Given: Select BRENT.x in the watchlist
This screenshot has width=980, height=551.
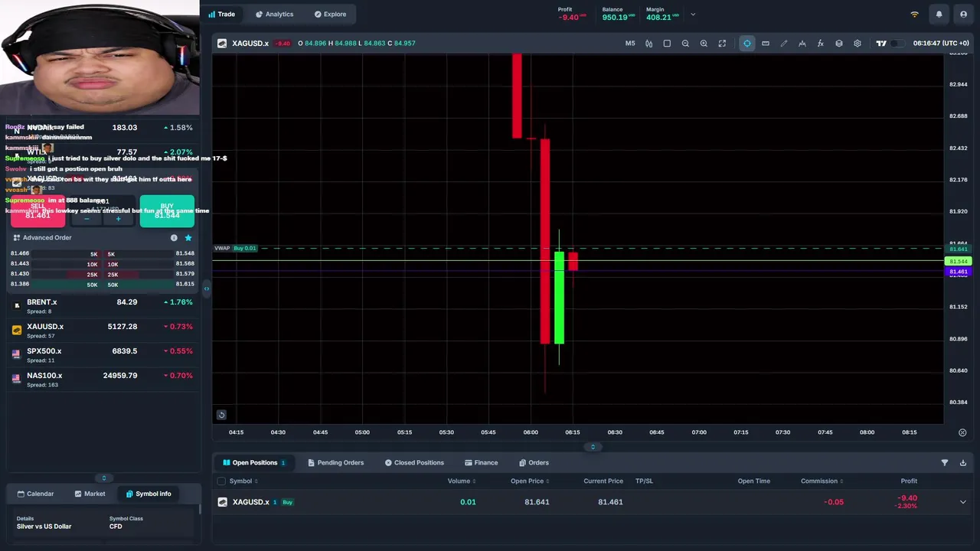Looking at the screenshot, I should coord(103,306).
